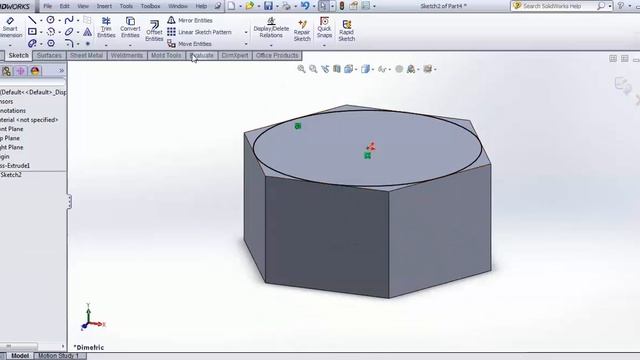The width and height of the screenshot is (640, 360).
Task: Click the Open file icon
Action: [249, 6]
